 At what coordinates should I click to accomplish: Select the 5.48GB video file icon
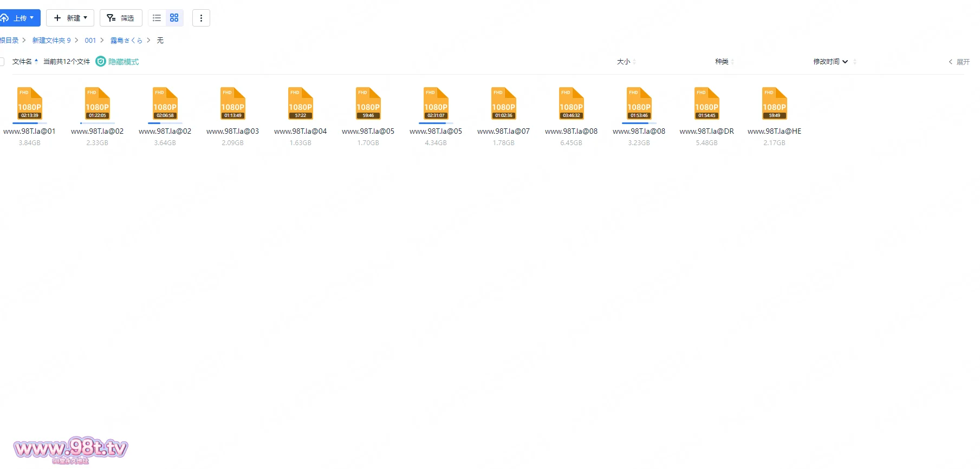(706, 103)
